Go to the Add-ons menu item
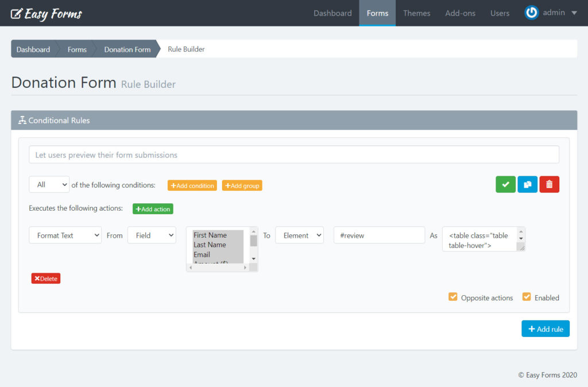 tap(460, 13)
